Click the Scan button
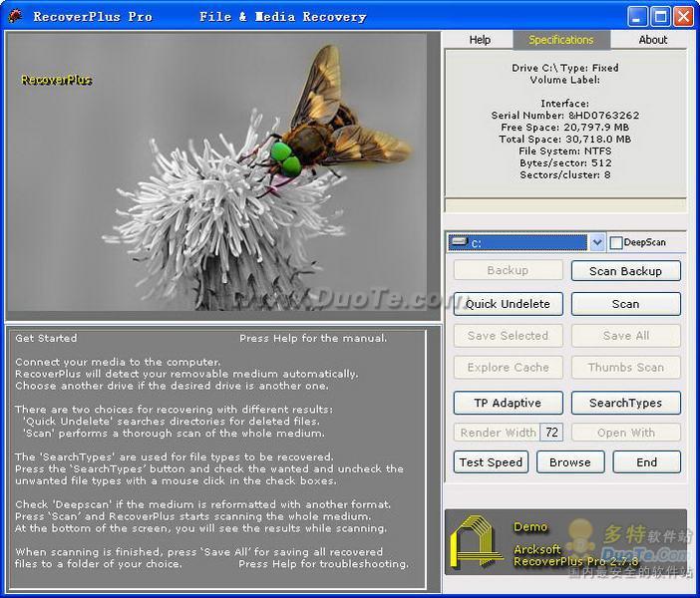Screen dimensions: 700x598 pyautogui.click(x=625, y=304)
